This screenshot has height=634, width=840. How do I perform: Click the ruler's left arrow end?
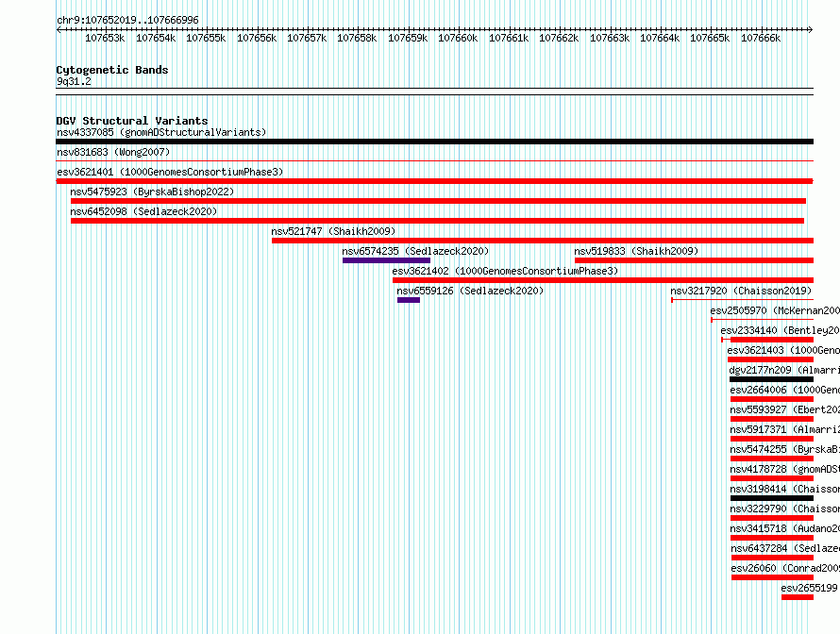pos(59,30)
